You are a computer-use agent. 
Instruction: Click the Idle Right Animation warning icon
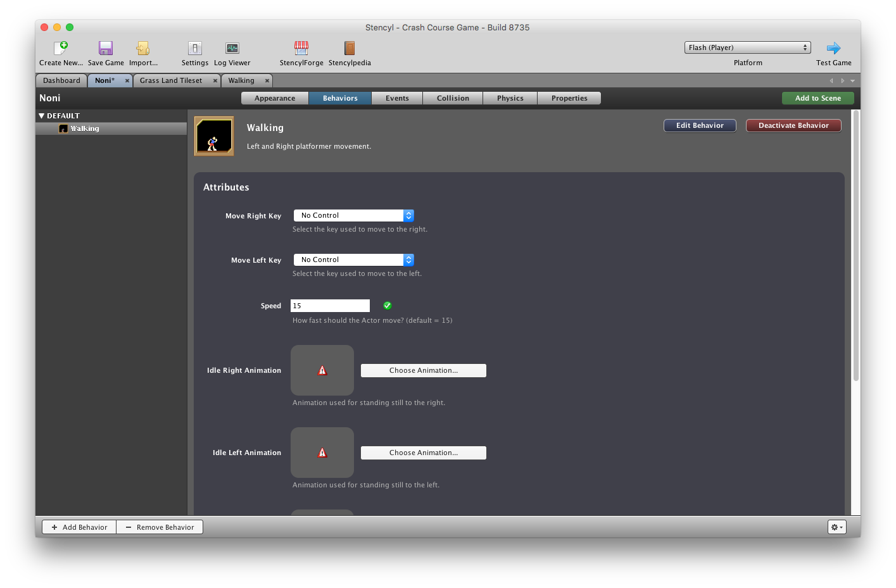(x=322, y=370)
